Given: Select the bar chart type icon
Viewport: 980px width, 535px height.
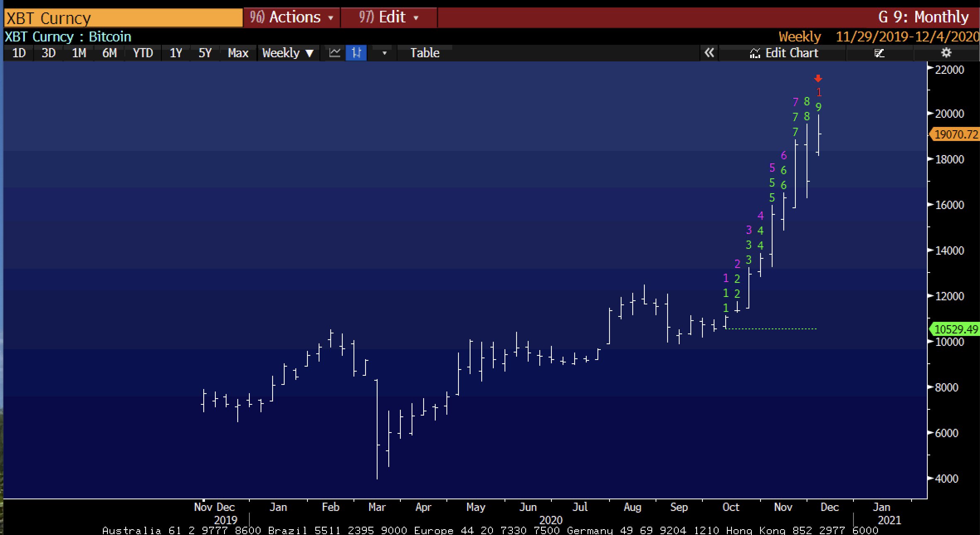Looking at the screenshot, I should coord(356,53).
